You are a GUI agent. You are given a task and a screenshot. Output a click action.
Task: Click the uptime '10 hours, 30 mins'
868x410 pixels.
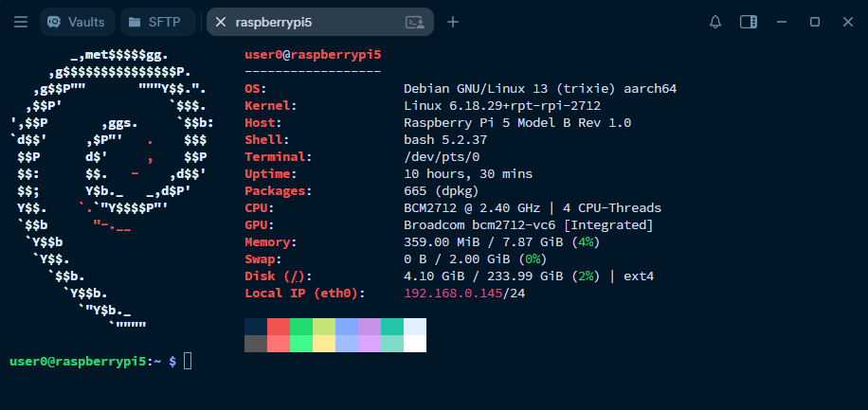click(x=468, y=174)
